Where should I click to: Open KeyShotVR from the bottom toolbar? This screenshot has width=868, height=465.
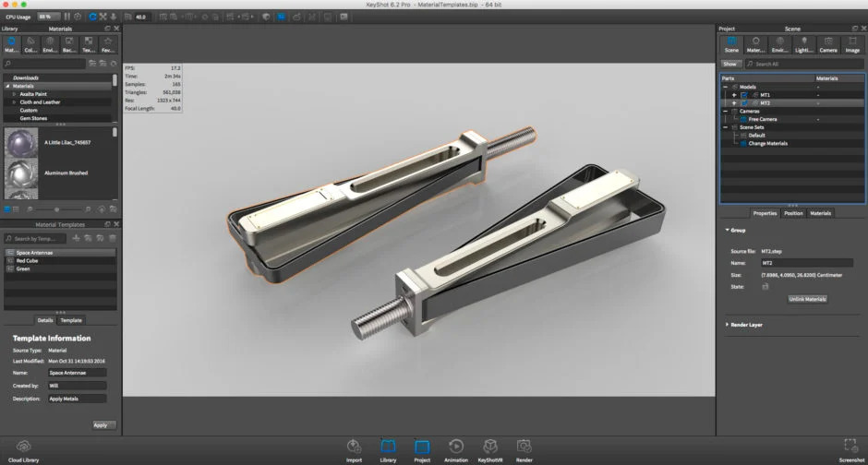[x=490, y=447]
